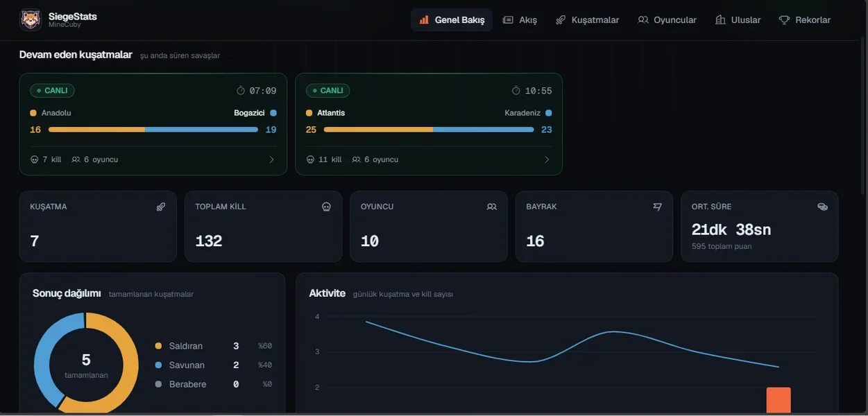
Task: Click the gray Berabere legend dot
Action: 158,384
